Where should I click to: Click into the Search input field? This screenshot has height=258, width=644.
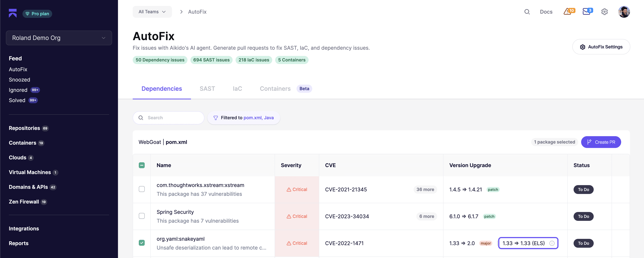(168, 118)
